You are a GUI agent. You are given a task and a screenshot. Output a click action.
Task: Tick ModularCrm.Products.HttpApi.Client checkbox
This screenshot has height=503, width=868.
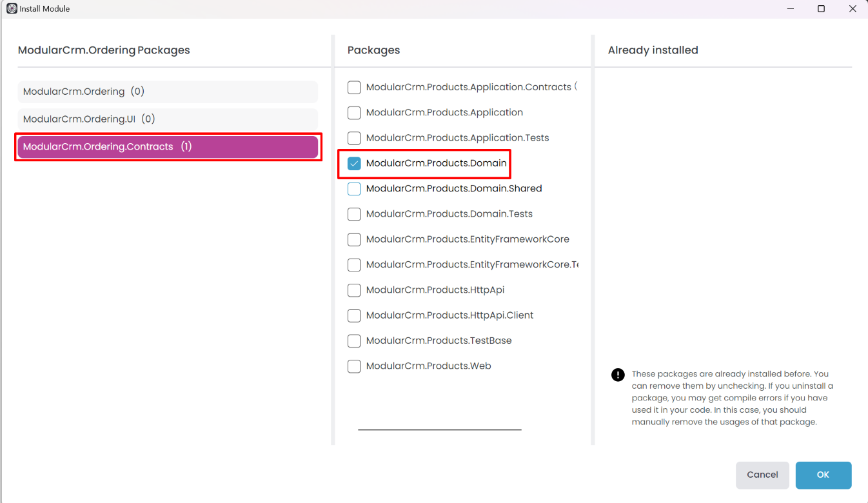pos(354,316)
